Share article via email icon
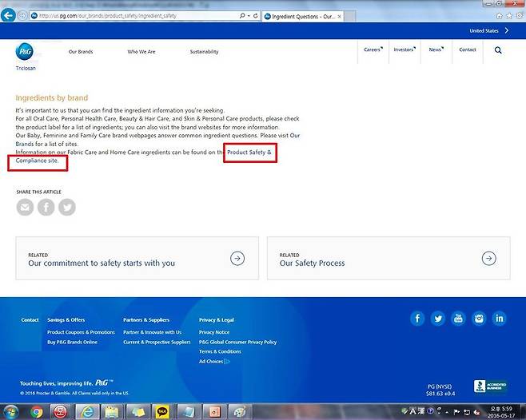This screenshot has width=526, height=420. tap(26, 208)
